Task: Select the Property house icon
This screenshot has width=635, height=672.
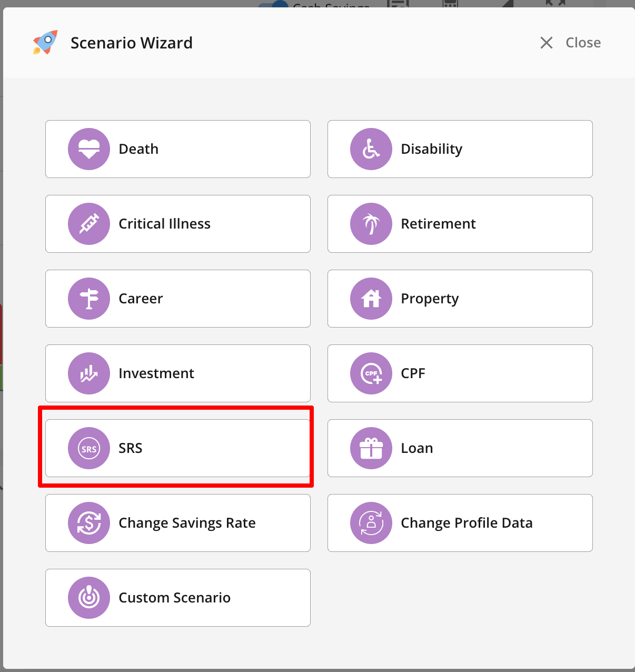Action: pyautogui.click(x=371, y=299)
